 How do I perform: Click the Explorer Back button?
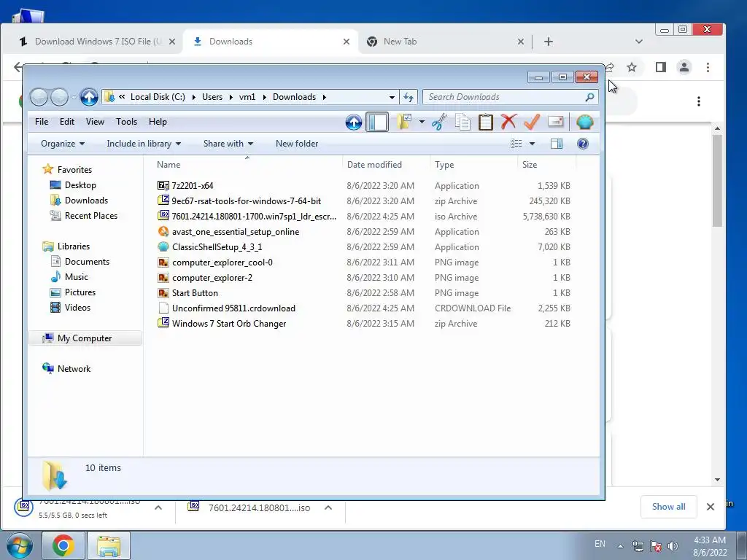pyautogui.click(x=39, y=97)
